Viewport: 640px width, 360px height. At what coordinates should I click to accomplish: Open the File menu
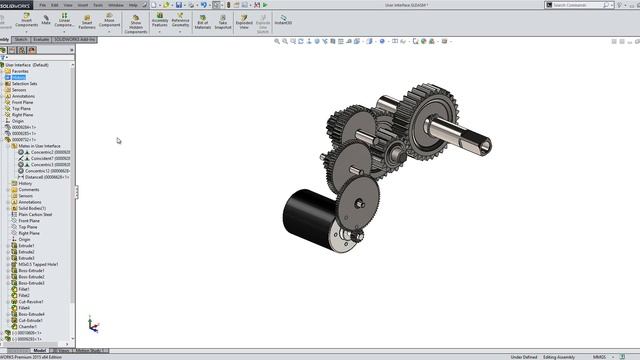click(x=43, y=5)
